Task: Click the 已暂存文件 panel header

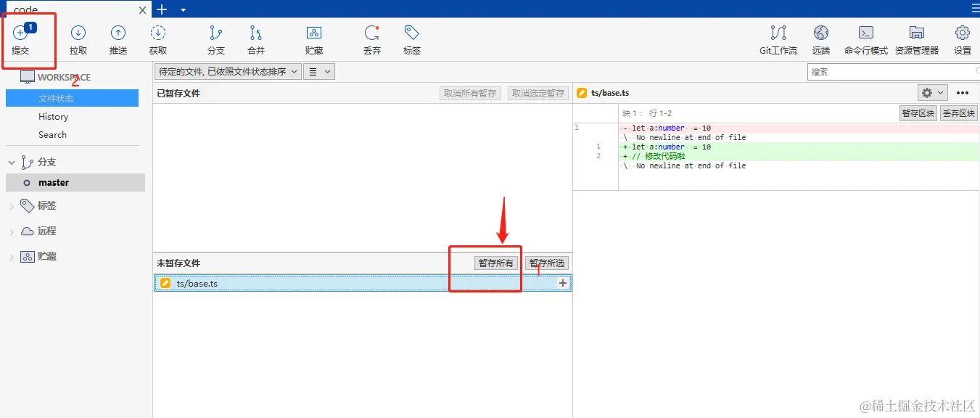Action: pos(178,93)
